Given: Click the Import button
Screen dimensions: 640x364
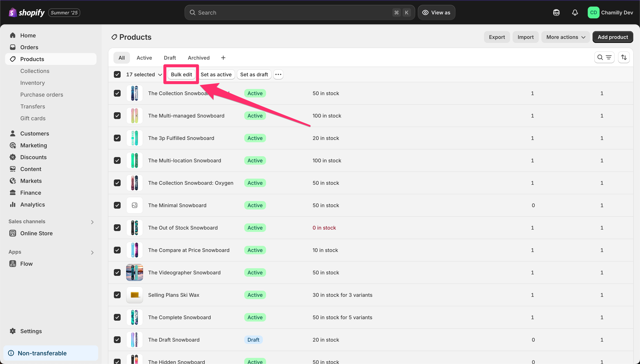Looking at the screenshot, I should point(525,37).
